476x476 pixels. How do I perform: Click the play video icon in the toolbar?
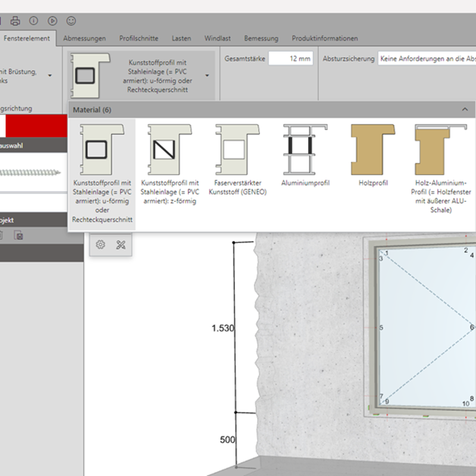tap(52, 21)
